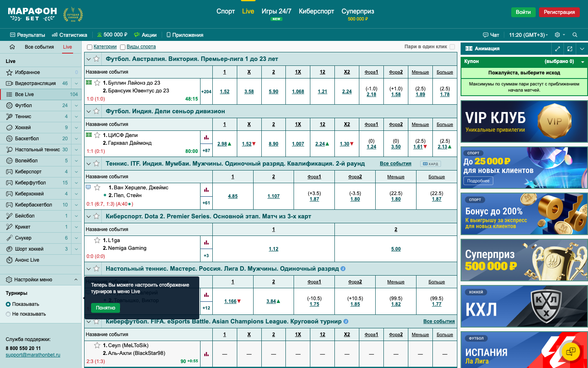The image size is (588, 368).
Task: Collapse the Dota 2 Premier Series section
Action: [89, 216]
